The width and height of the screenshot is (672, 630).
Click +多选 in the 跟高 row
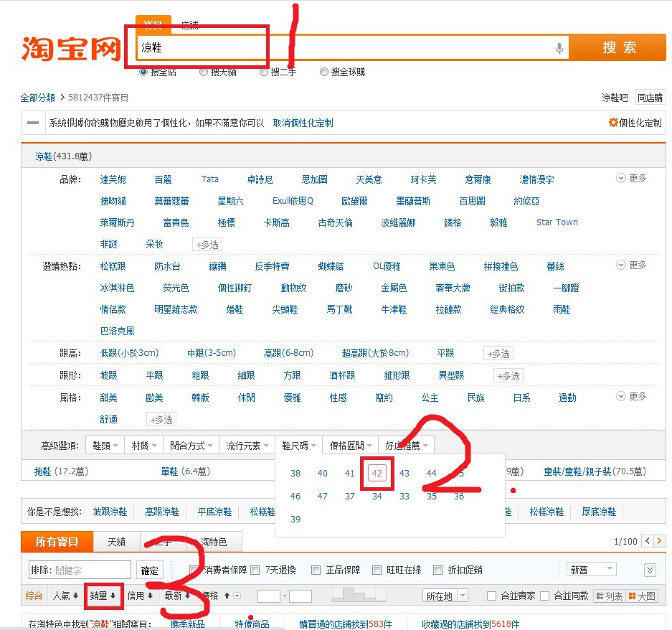498,353
